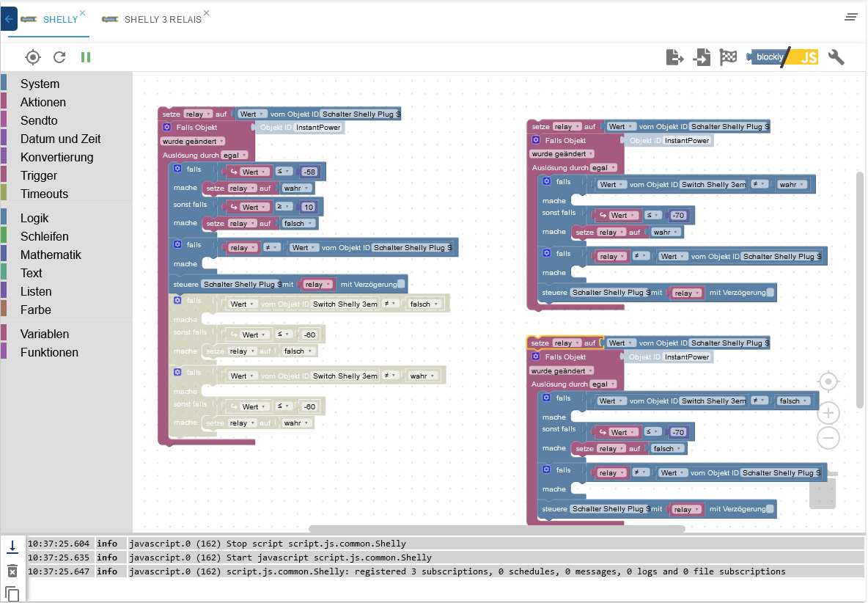Switch to the SHELLY tab
The image size is (868, 603).
(60, 19)
